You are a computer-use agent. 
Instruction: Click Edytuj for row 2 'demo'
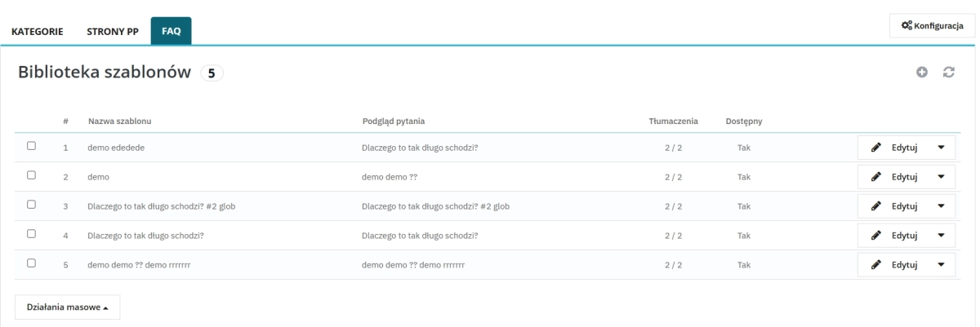[x=893, y=177]
